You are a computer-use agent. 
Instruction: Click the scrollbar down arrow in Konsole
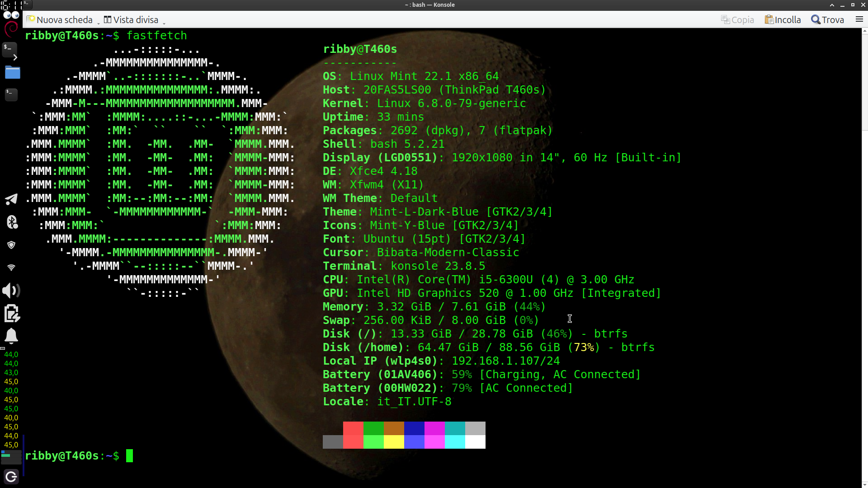(865, 484)
